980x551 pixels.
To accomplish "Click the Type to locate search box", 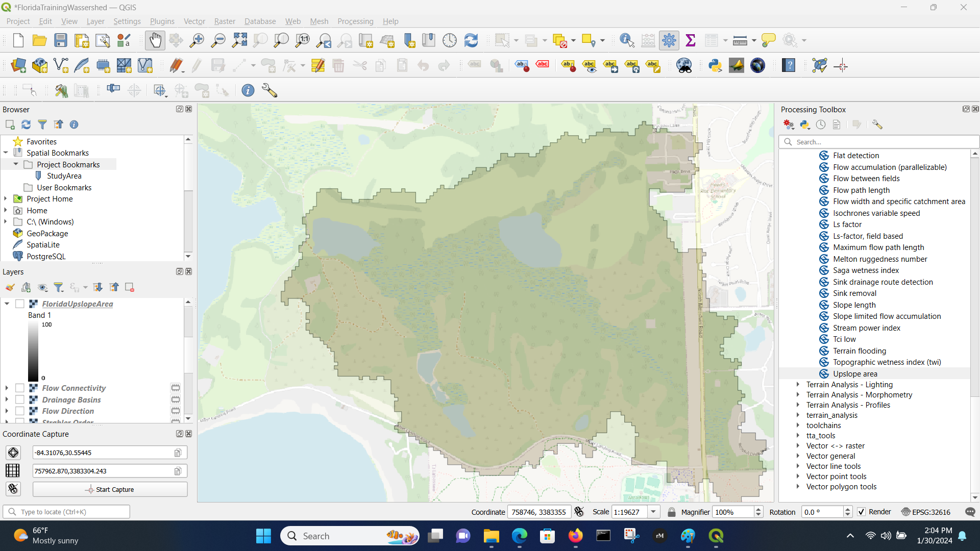I will click(67, 512).
